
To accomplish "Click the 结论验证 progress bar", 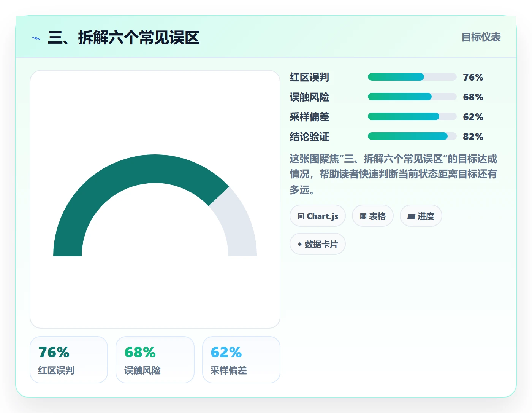I will coord(412,136).
